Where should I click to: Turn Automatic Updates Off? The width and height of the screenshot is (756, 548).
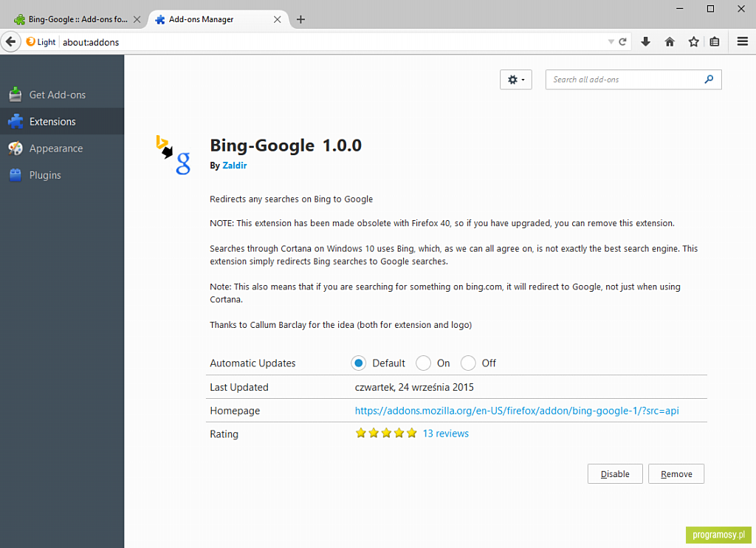point(468,363)
